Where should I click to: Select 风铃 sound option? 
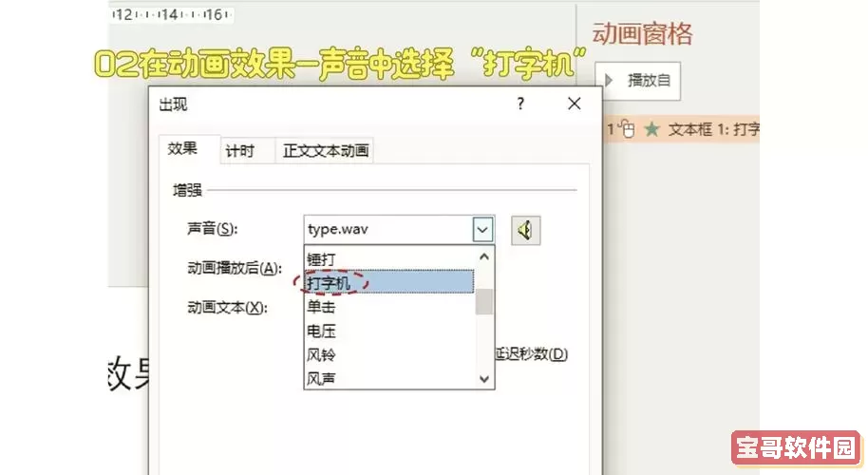(389, 354)
